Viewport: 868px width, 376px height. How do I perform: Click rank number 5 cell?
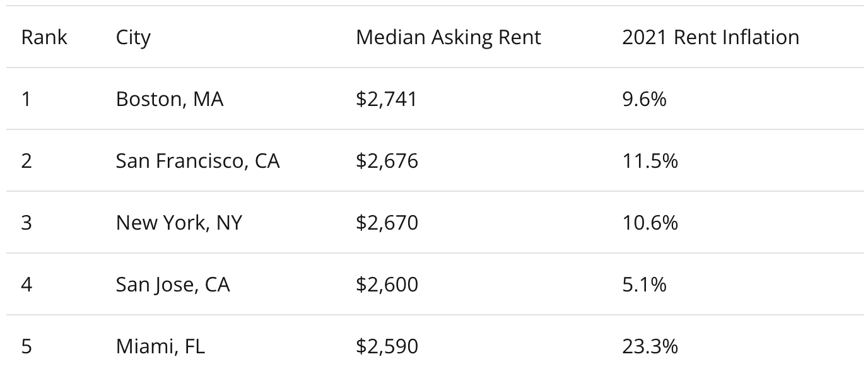tap(26, 346)
